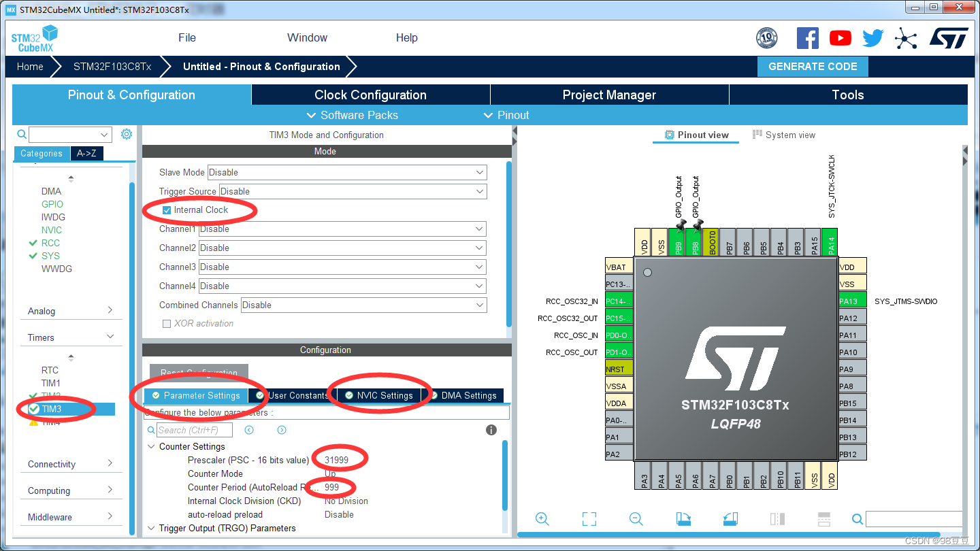Image resolution: width=980 pixels, height=551 pixels.
Task: Go to Home breadcrumb
Action: tap(30, 67)
